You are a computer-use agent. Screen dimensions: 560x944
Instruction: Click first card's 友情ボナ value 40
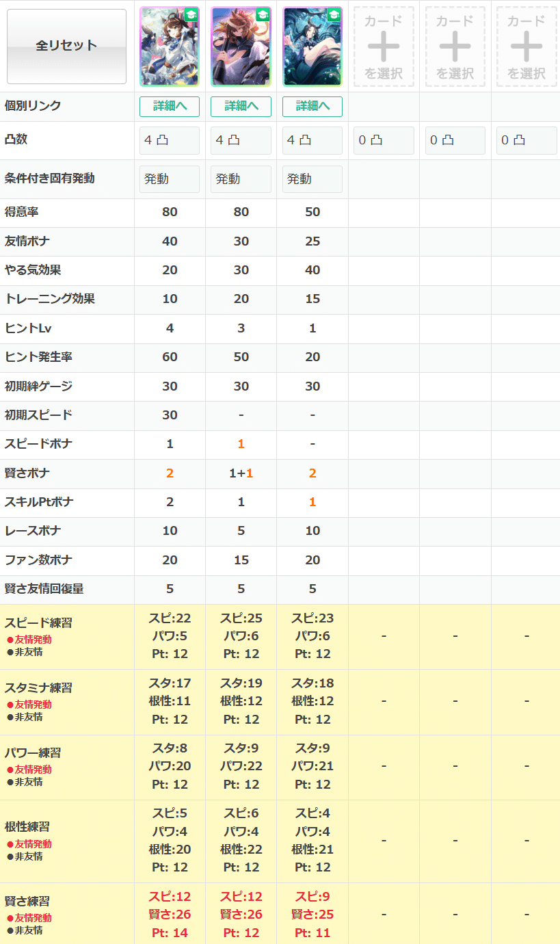pos(170,241)
